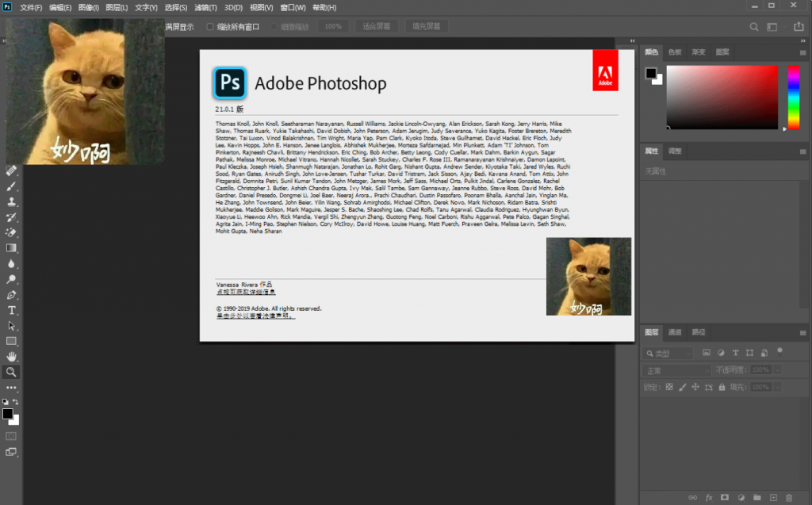The height and width of the screenshot is (505, 812).
Task: Click the 100% zoom button
Action: point(333,26)
